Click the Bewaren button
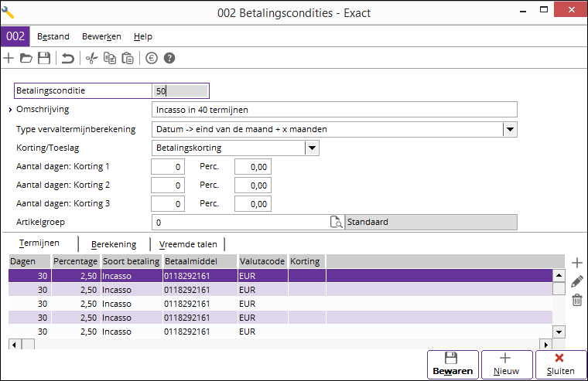 coord(452,364)
